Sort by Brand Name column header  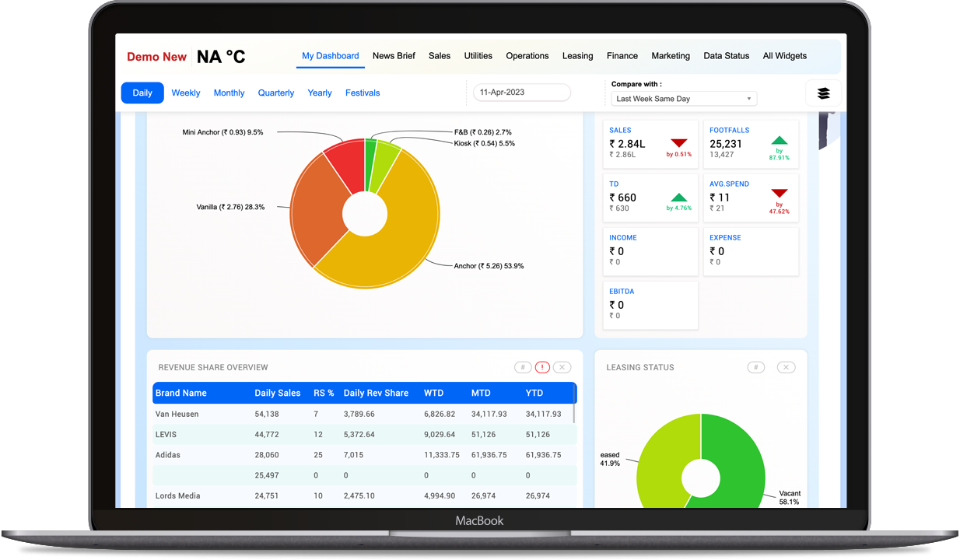[181, 393]
